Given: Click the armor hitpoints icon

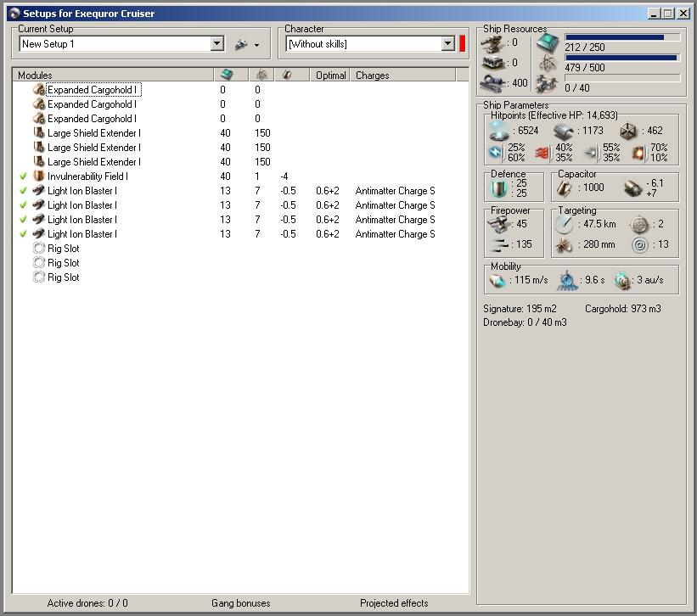Looking at the screenshot, I should pos(564,131).
